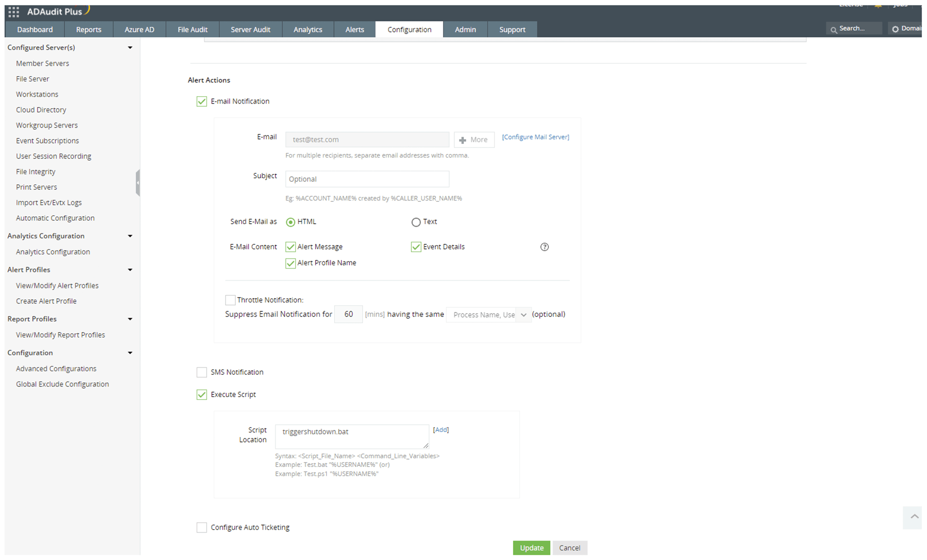This screenshot has height=560, width=927.
Task: Collapse the Configuration sidebar section
Action: (130, 353)
